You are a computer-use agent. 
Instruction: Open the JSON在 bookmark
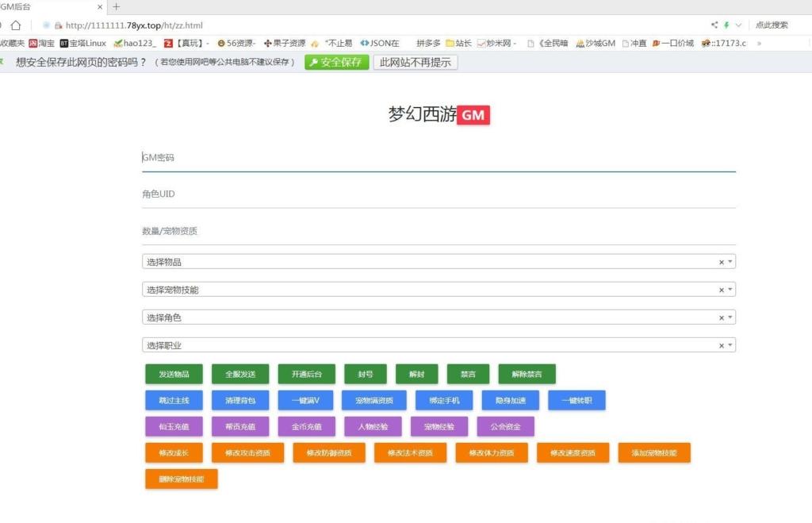380,43
